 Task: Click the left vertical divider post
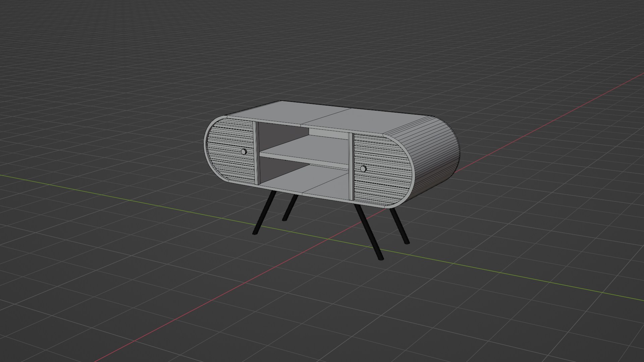coord(257,153)
